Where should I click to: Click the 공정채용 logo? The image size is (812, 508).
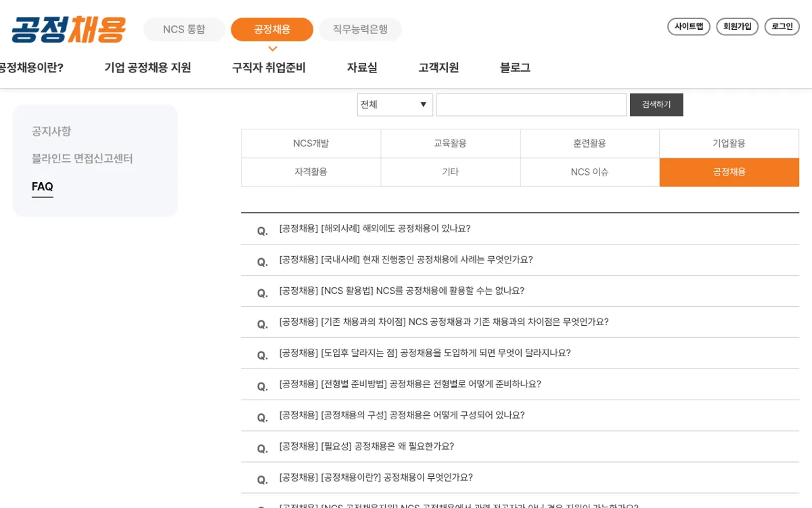(x=69, y=29)
